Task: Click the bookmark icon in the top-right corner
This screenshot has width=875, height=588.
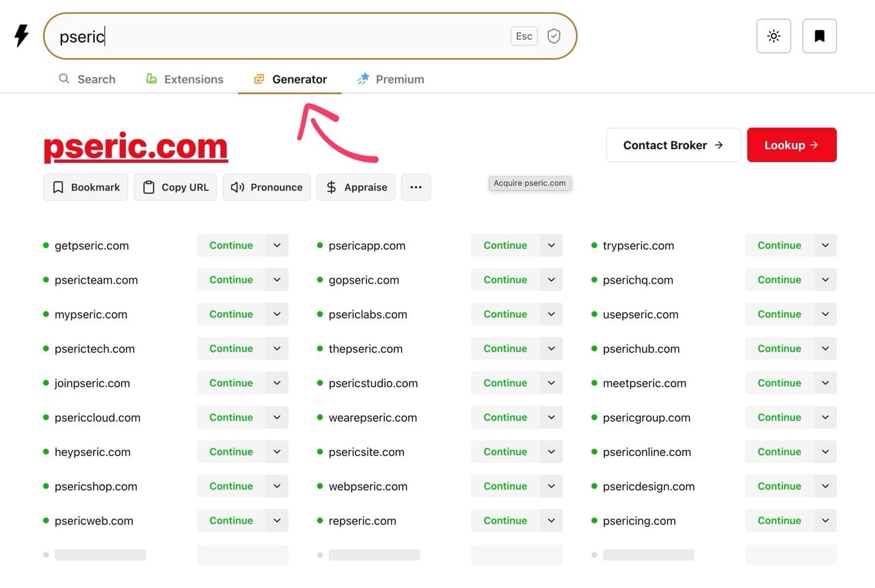Action: tap(819, 36)
